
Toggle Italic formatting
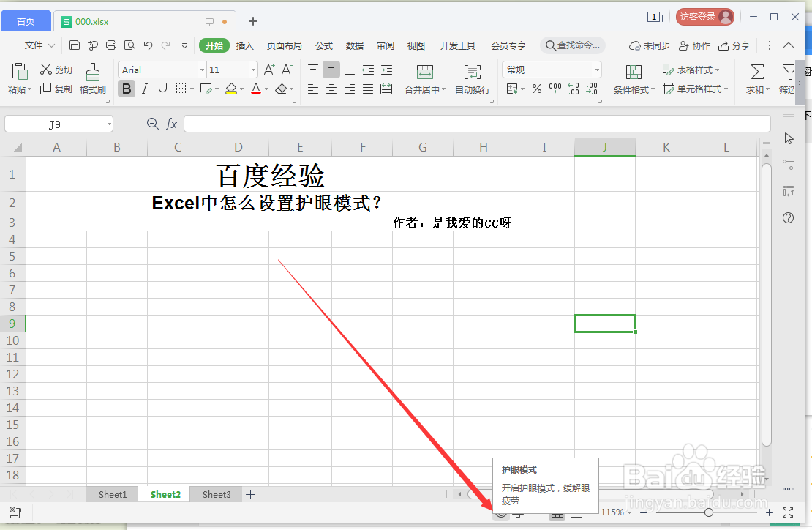point(145,89)
